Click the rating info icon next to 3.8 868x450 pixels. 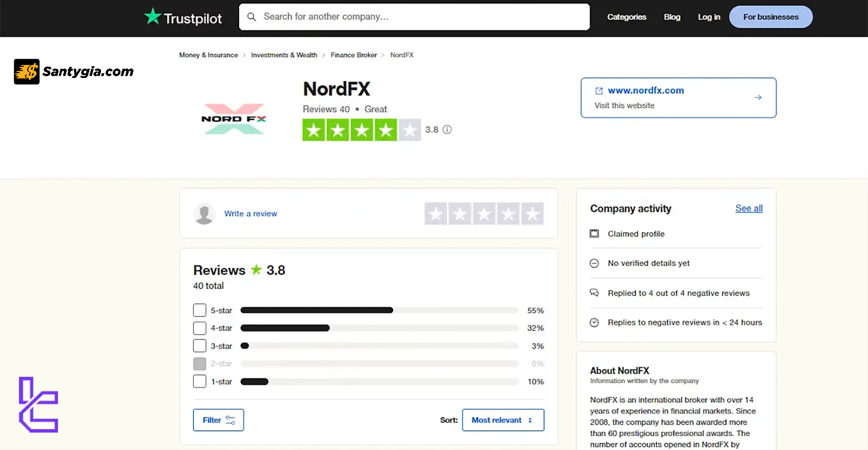pos(447,129)
